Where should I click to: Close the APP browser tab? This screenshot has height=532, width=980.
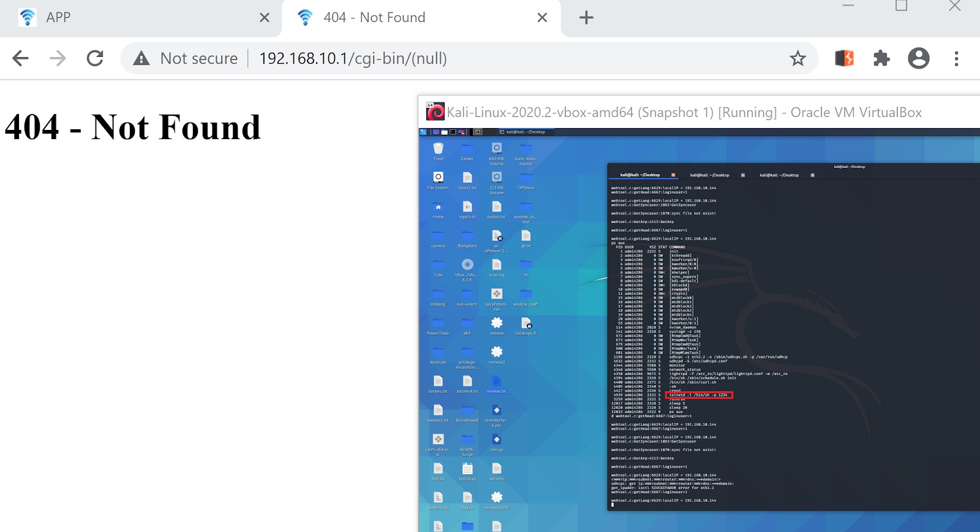(x=265, y=18)
